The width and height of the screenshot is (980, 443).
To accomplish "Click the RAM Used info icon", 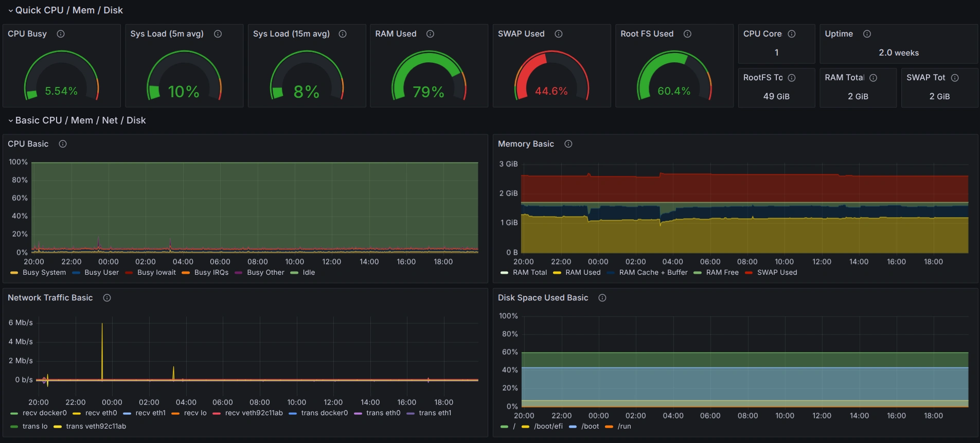I will tap(431, 34).
